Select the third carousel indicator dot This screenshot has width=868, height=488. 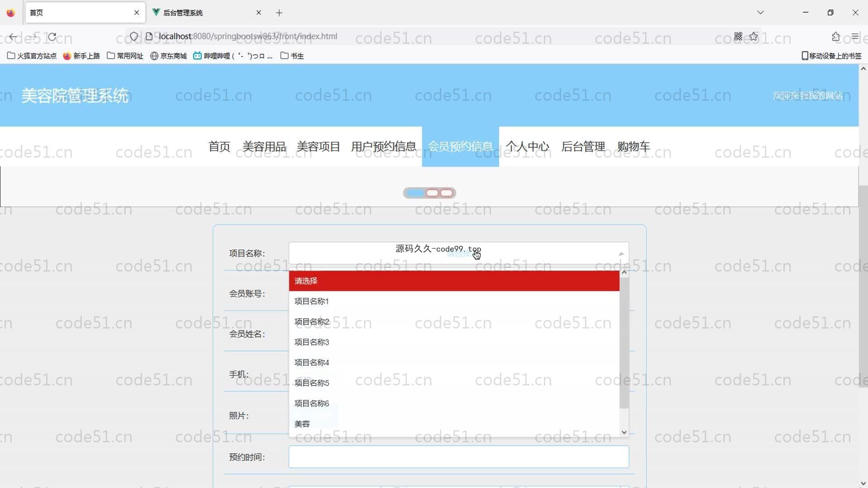[447, 193]
